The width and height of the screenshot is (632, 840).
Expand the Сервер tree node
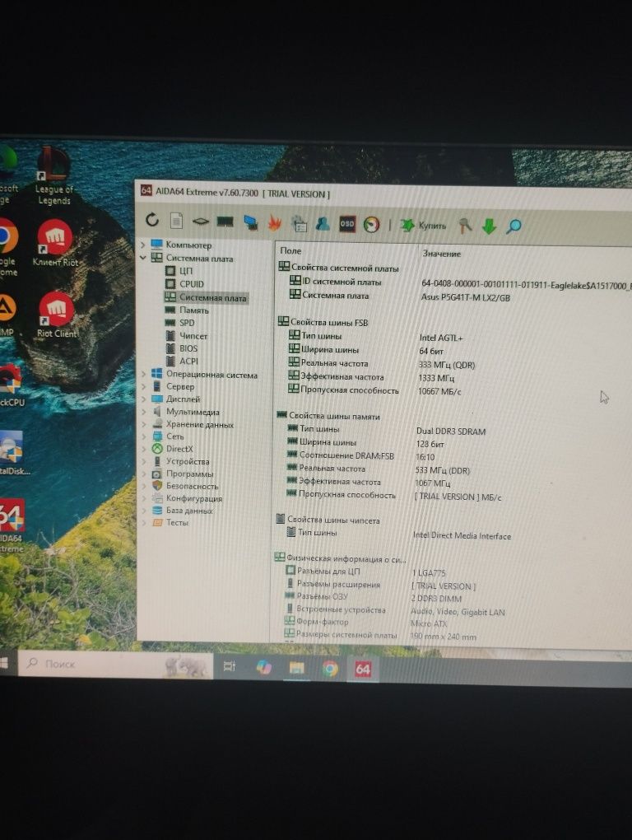pos(143,386)
